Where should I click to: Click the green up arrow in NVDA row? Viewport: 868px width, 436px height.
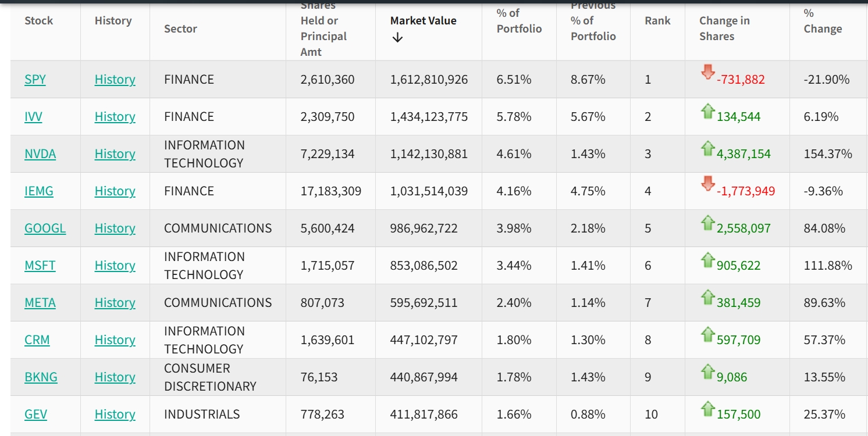(x=707, y=148)
